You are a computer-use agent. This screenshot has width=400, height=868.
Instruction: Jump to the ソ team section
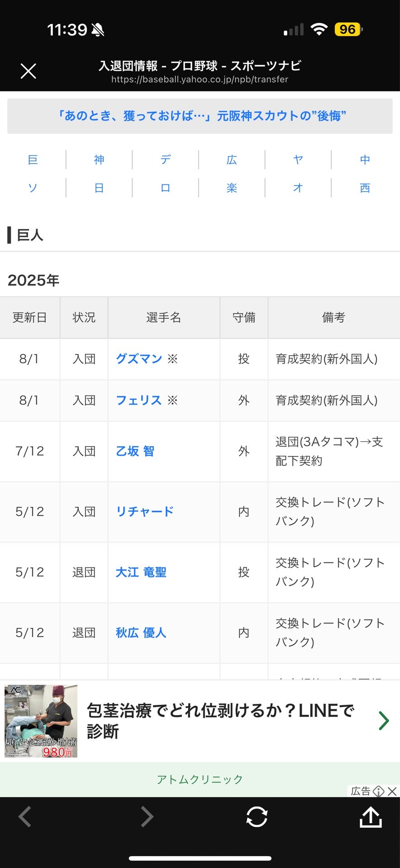point(33,188)
